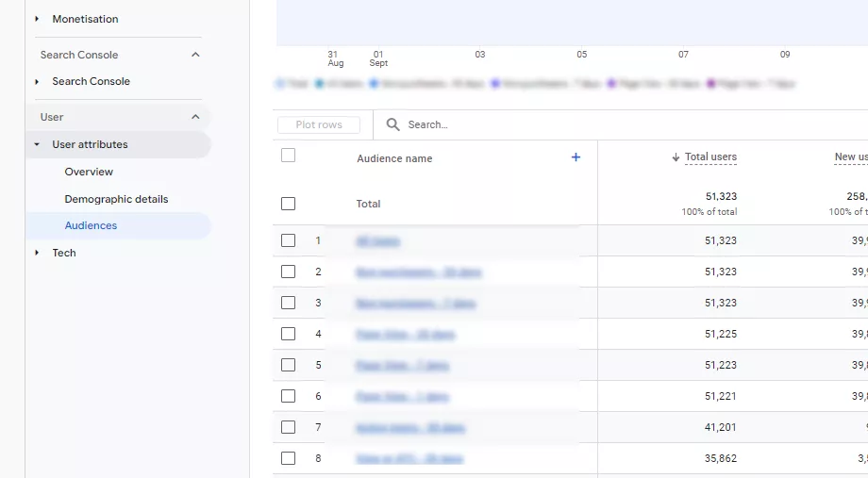Click the first legend dot below the chart

pos(280,84)
